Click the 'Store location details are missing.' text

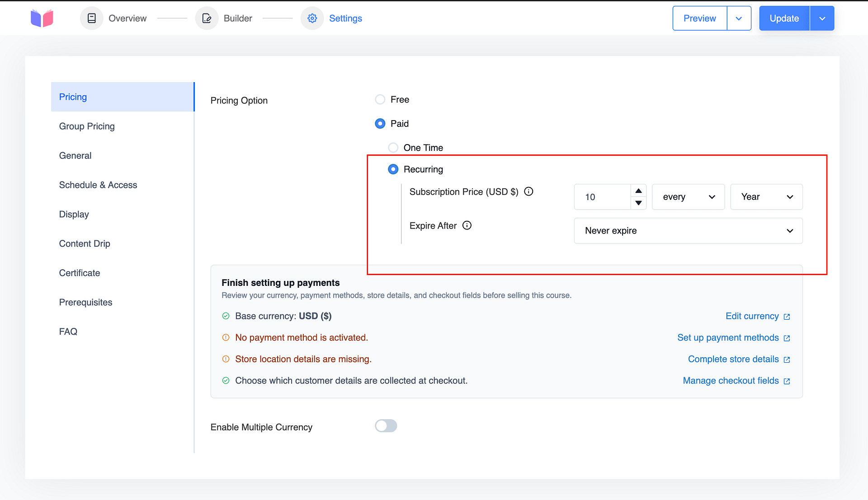(x=303, y=360)
